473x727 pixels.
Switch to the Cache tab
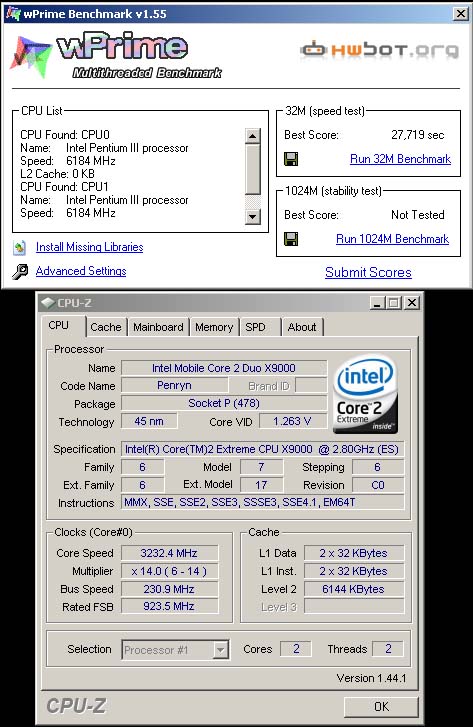(x=106, y=327)
